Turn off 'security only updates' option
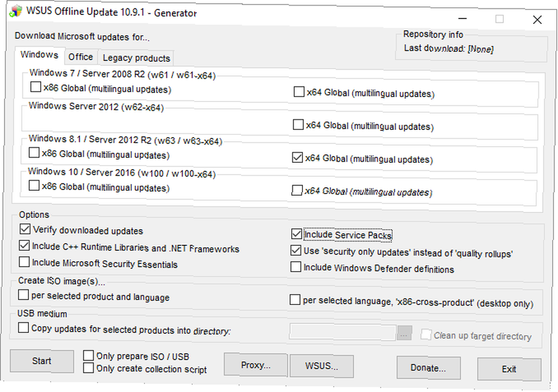This screenshot has width=558, height=392. tap(296, 250)
